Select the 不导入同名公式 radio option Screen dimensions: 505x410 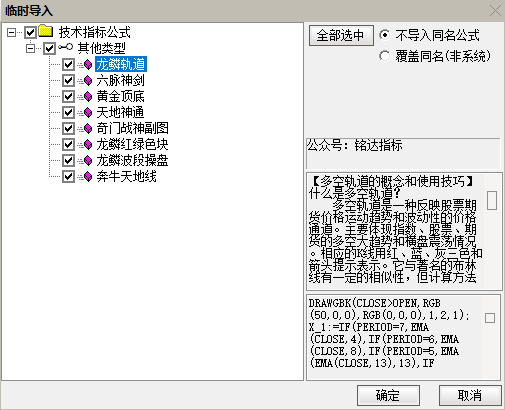click(x=384, y=35)
